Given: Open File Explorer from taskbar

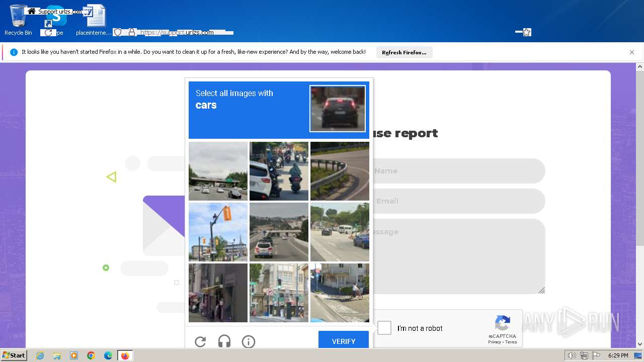Looking at the screenshot, I should click(57, 355).
